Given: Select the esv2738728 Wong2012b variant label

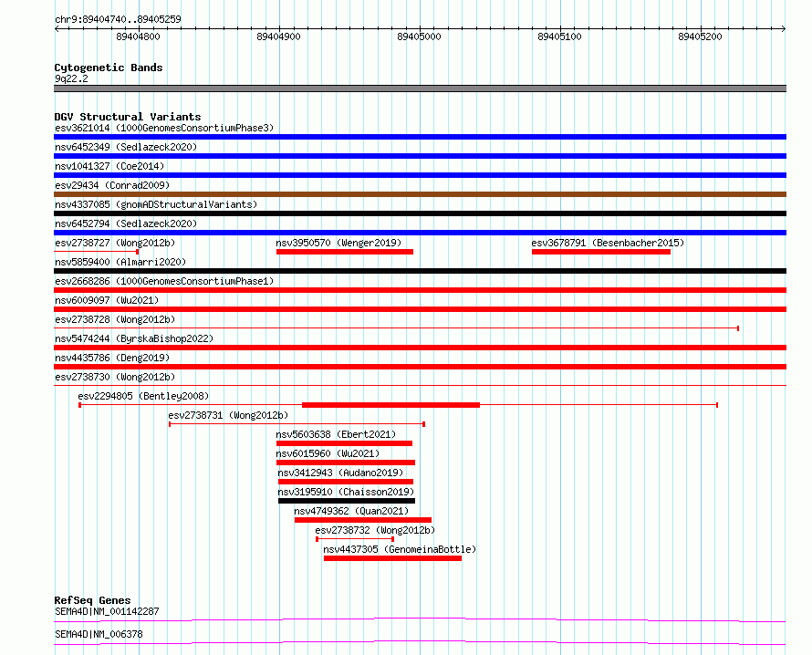Looking at the screenshot, I should point(115,319).
